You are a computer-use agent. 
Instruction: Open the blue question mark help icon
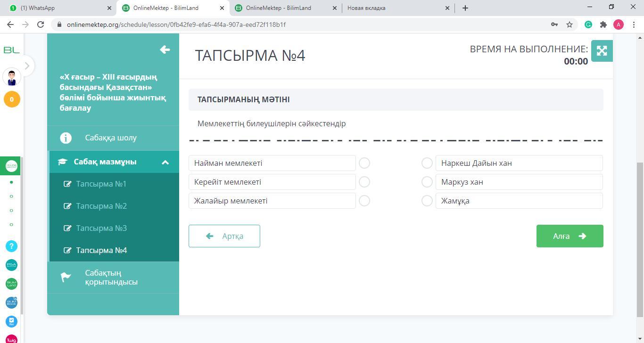tap(11, 246)
